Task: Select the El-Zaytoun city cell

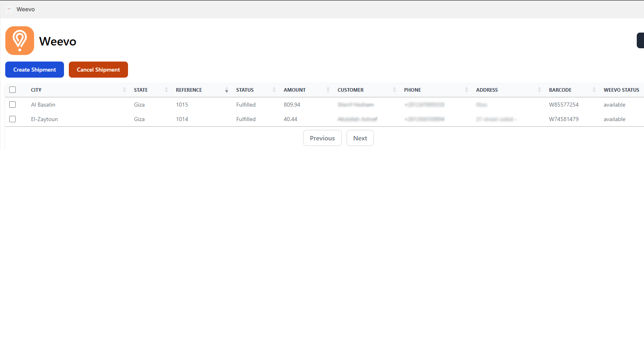Action: point(44,119)
